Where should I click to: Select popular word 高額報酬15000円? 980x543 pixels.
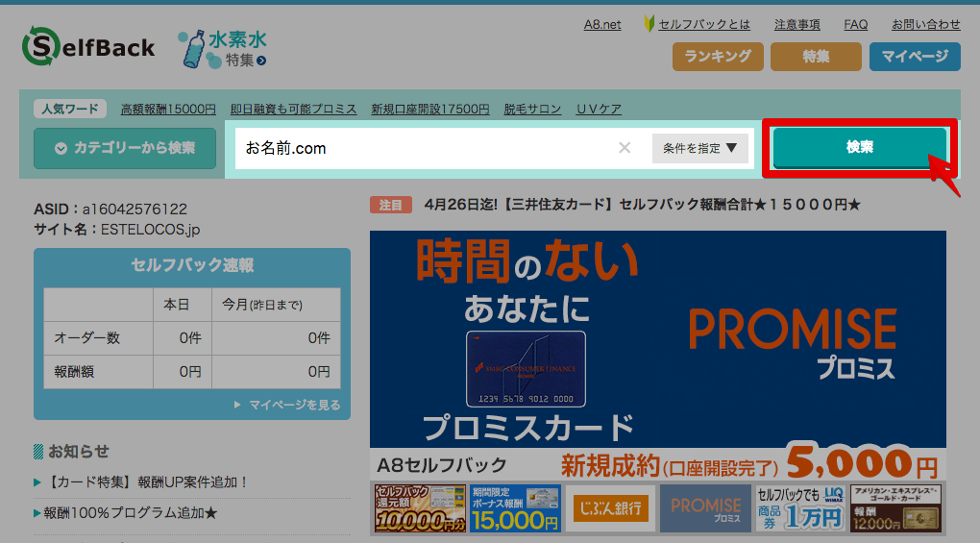click(168, 109)
